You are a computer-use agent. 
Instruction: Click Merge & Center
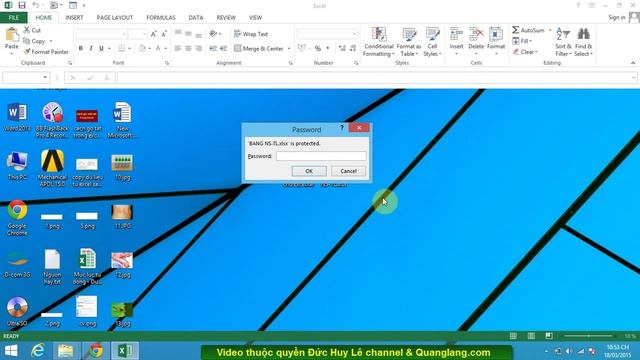pos(259,49)
